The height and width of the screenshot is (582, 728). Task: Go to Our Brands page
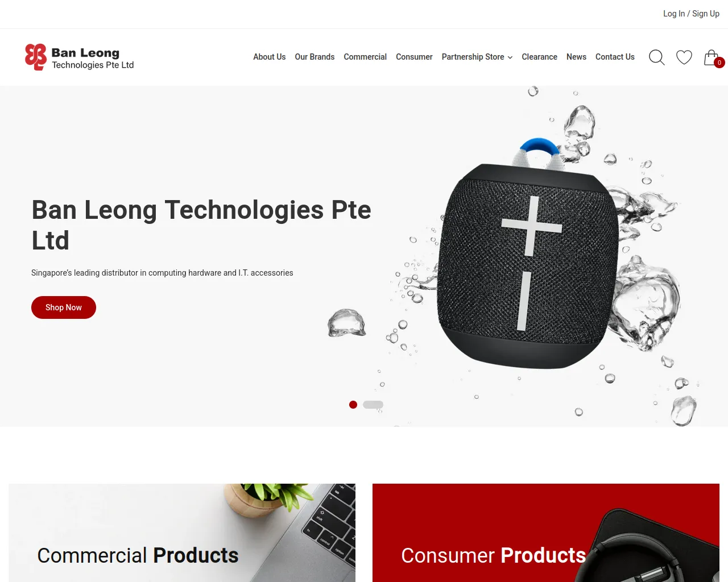pos(315,57)
